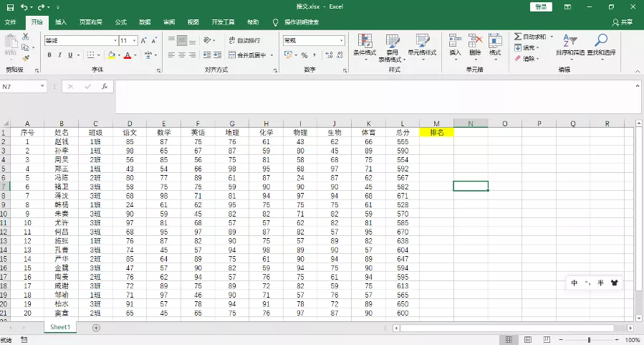Open the font size dropdown
The height and width of the screenshot is (345, 644).
[x=135, y=41]
